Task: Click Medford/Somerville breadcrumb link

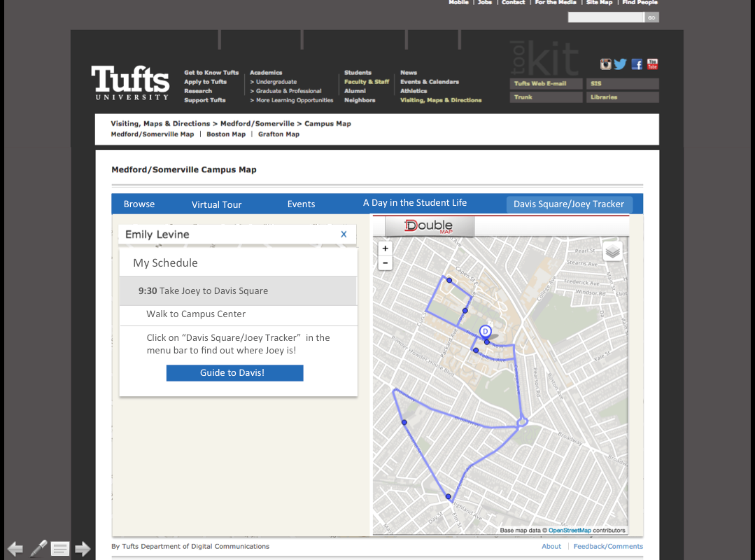Action: click(x=257, y=124)
